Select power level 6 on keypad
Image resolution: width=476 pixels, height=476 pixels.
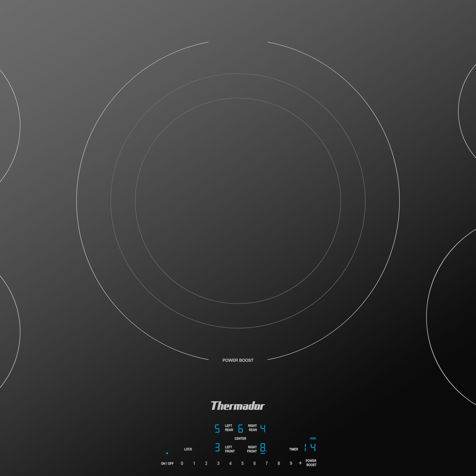255,463
